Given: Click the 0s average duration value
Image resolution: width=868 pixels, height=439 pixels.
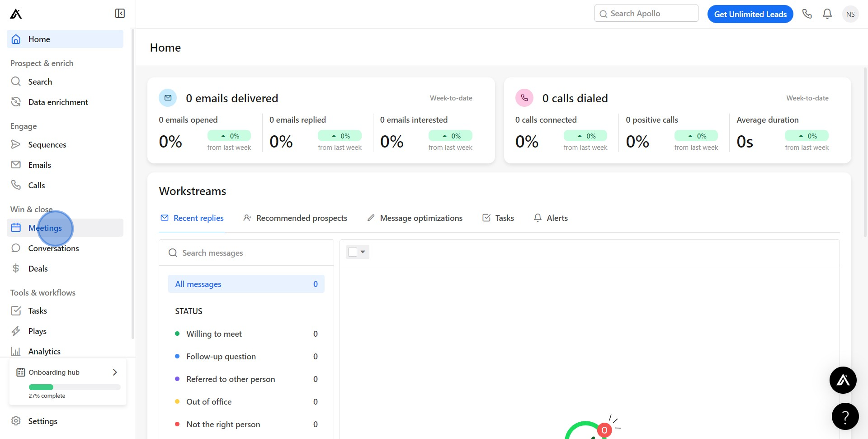Looking at the screenshot, I should (x=745, y=142).
